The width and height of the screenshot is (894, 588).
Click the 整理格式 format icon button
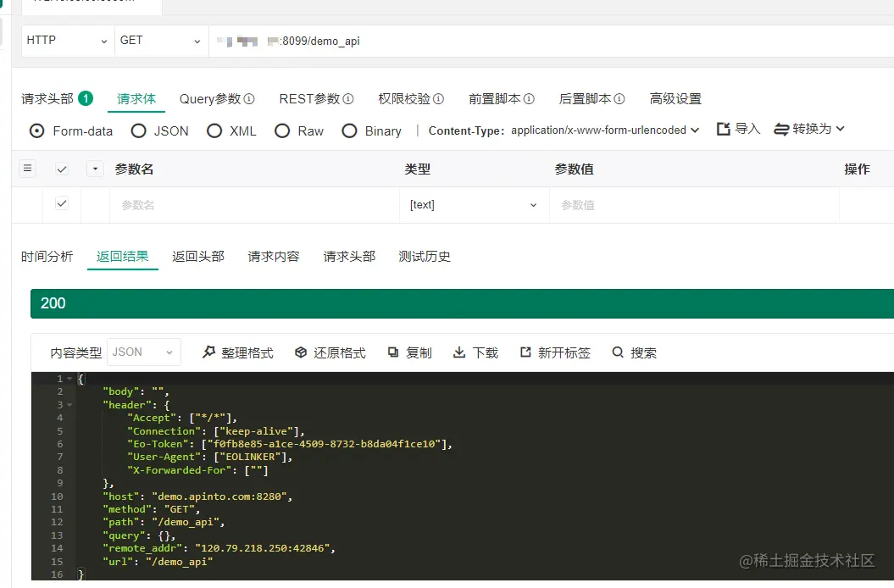[238, 352]
